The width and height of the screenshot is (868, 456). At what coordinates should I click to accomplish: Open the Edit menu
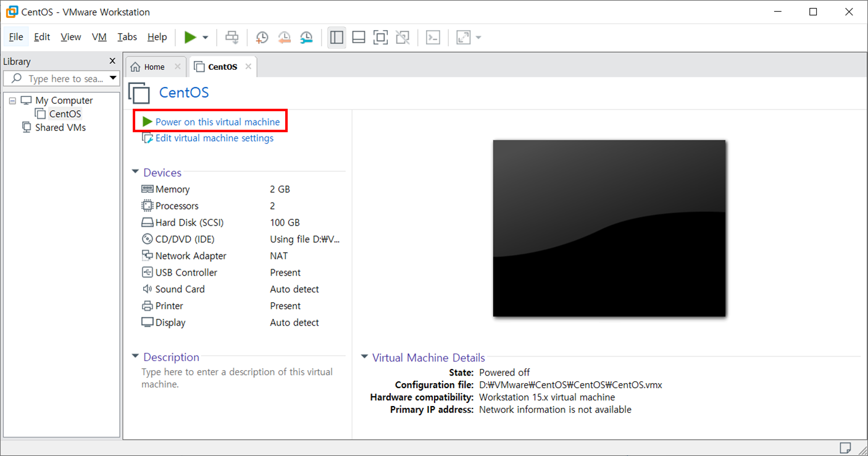(x=42, y=37)
